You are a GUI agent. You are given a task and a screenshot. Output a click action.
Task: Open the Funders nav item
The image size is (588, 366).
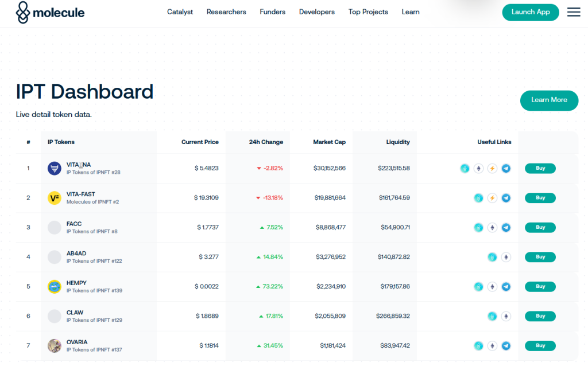pos(273,12)
